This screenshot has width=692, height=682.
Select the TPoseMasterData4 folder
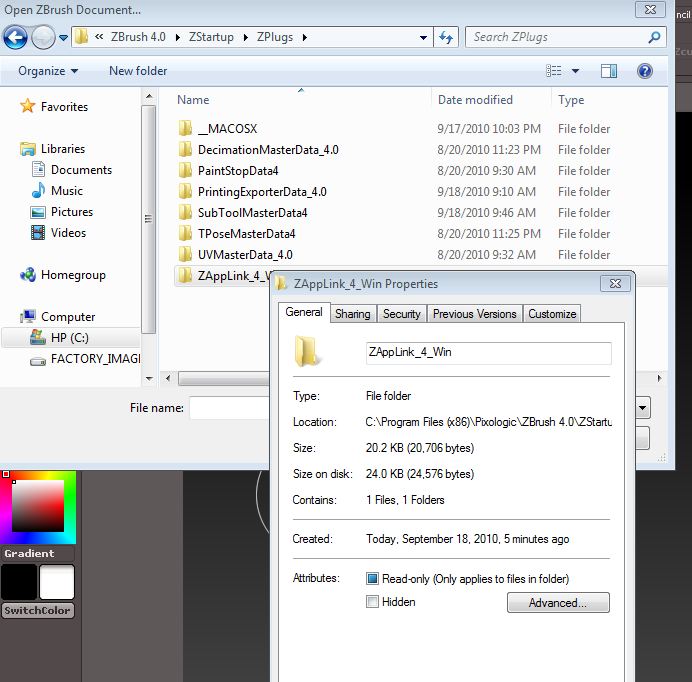pos(237,234)
